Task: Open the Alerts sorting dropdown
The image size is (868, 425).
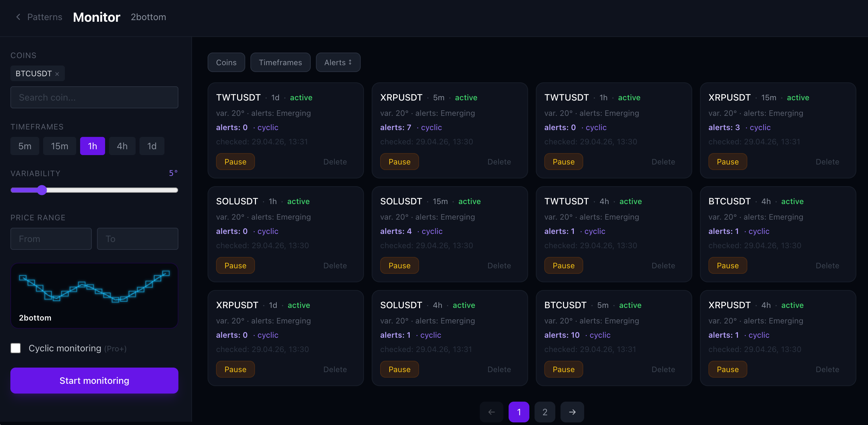Action: tap(338, 62)
